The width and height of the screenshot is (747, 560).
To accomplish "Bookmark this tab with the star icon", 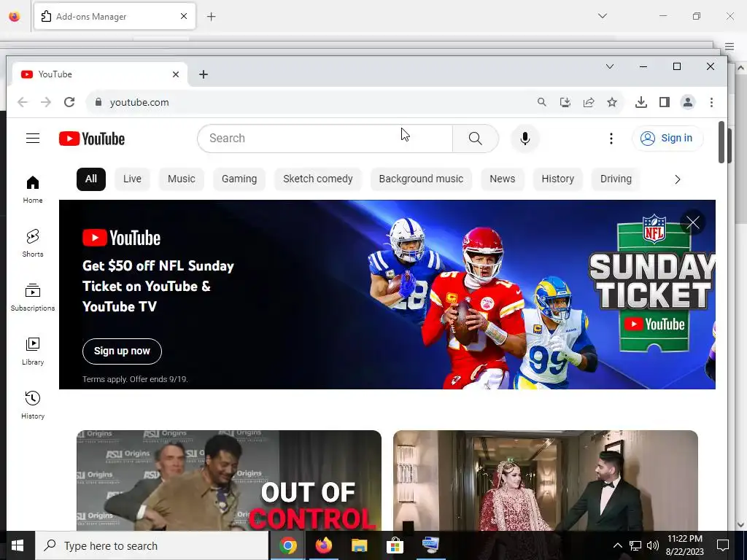I will click(612, 102).
